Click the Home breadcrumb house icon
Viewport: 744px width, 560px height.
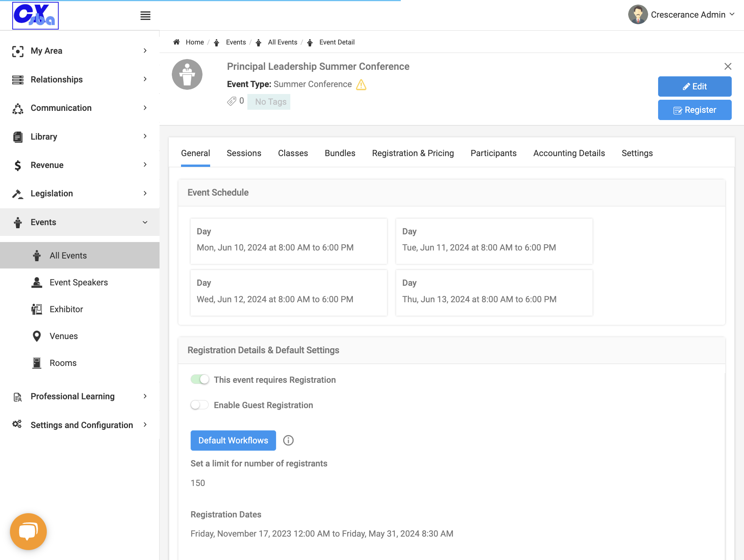tap(176, 42)
